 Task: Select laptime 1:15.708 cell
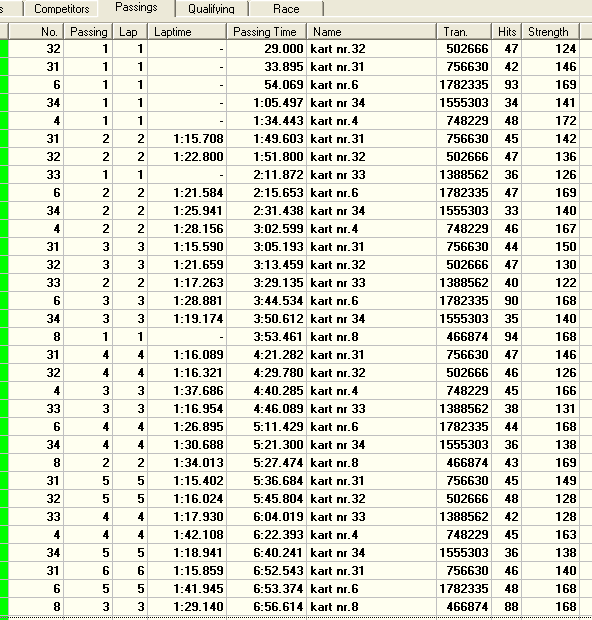click(187, 139)
